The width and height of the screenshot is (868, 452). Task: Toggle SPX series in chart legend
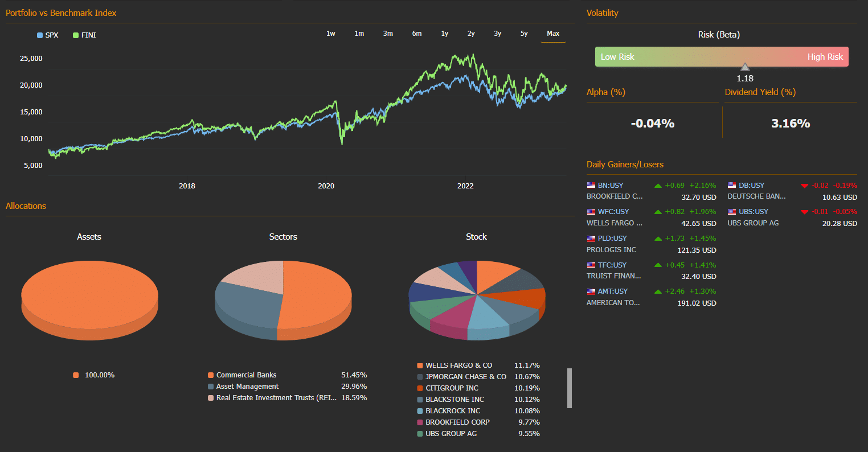(x=48, y=35)
